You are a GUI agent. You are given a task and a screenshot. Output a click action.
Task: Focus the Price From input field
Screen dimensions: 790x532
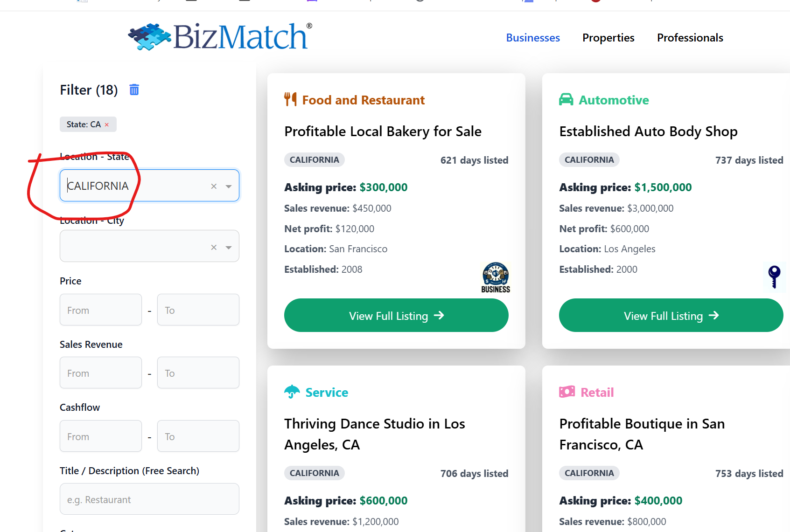[x=101, y=310]
